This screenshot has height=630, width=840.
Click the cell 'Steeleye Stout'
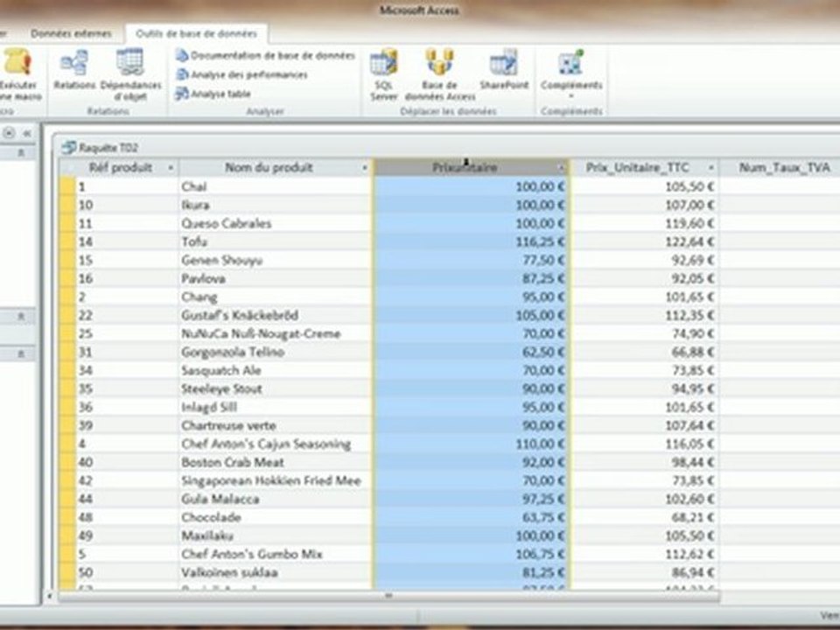[276, 388]
